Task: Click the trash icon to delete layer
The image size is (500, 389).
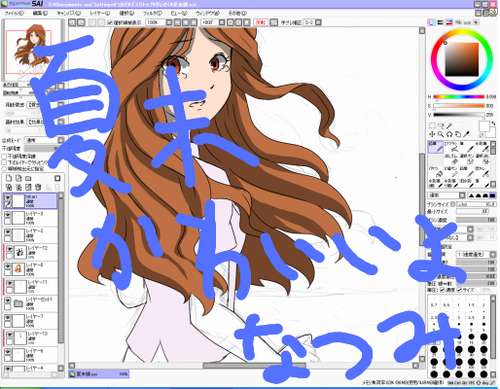Action: 38,187
